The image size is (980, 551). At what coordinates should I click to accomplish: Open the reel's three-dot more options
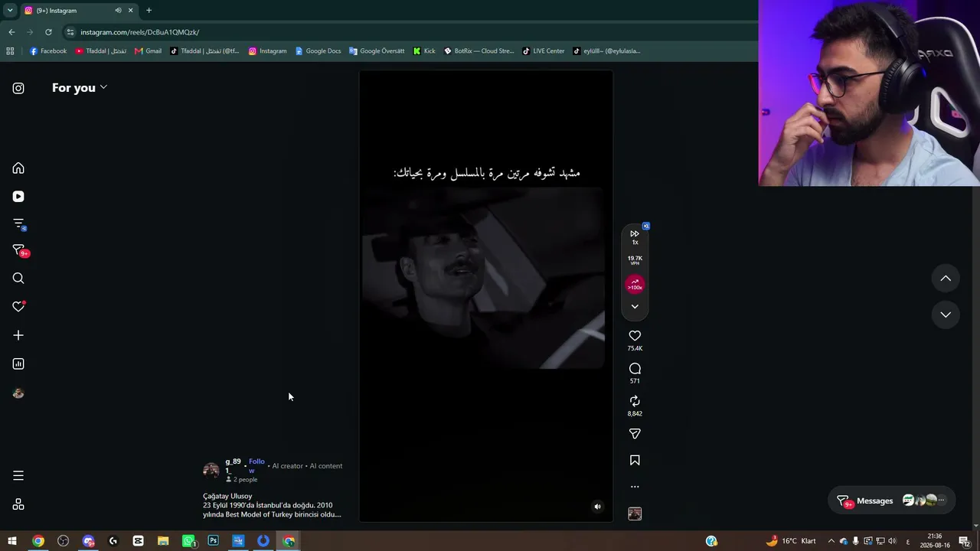tap(635, 487)
